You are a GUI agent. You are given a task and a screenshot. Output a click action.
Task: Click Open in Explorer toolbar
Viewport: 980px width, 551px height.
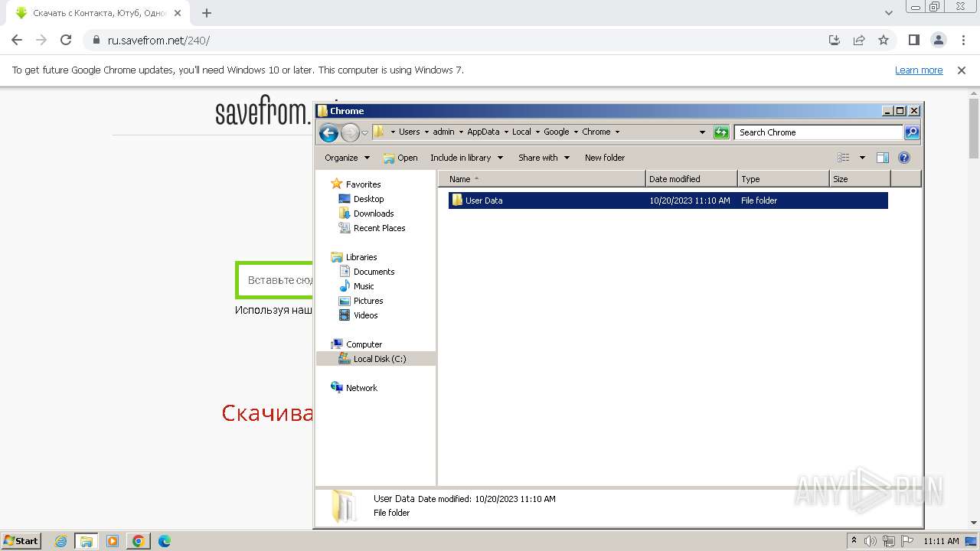(x=400, y=158)
